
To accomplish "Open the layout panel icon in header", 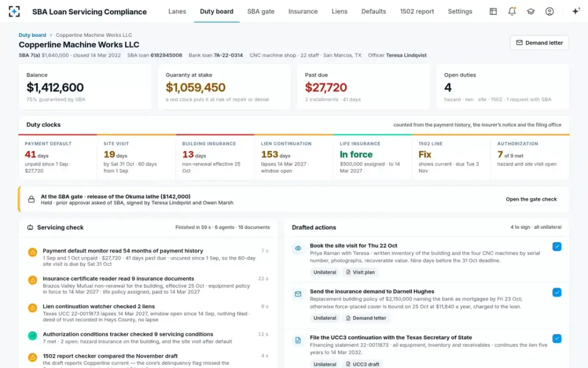I will (x=493, y=11).
